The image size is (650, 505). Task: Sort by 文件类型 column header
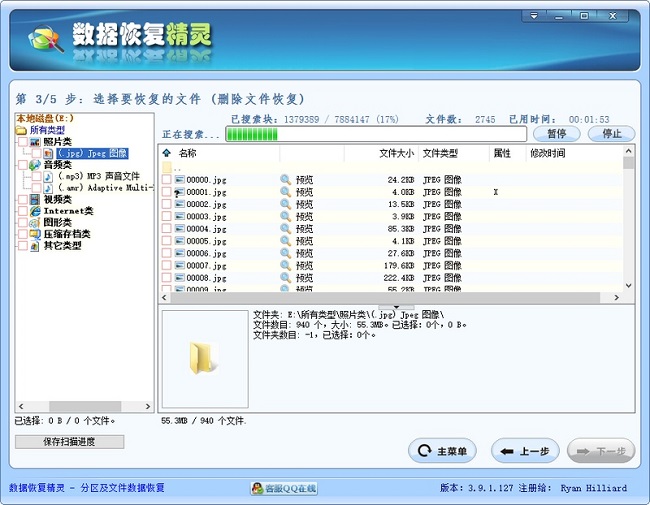click(x=440, y=154)
